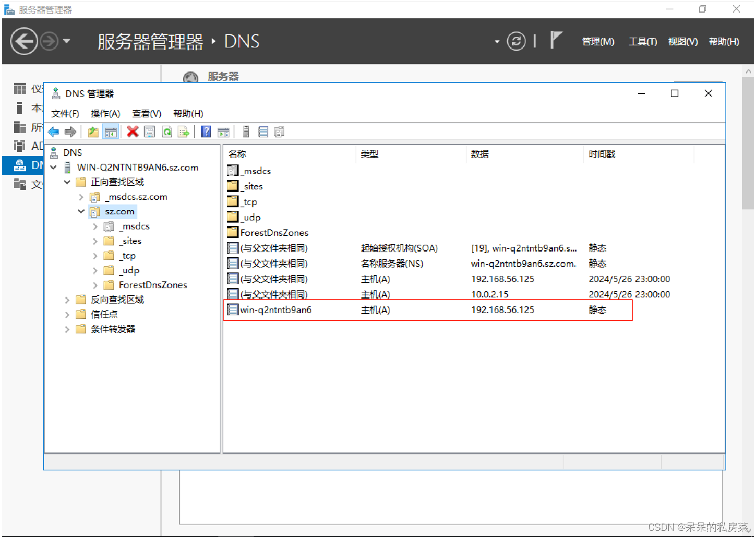Select All Servers icon in Server Manager sidebar

tap(20, 127)
